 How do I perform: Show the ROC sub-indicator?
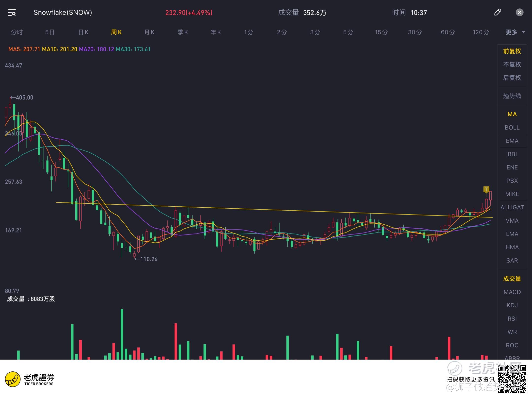512,345
